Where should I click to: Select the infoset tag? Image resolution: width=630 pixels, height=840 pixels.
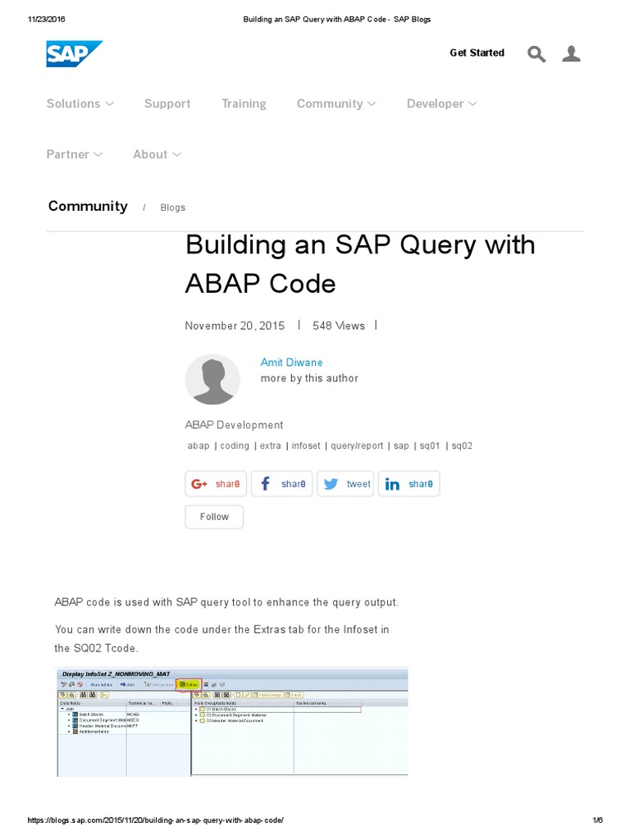tap(306, 445)
